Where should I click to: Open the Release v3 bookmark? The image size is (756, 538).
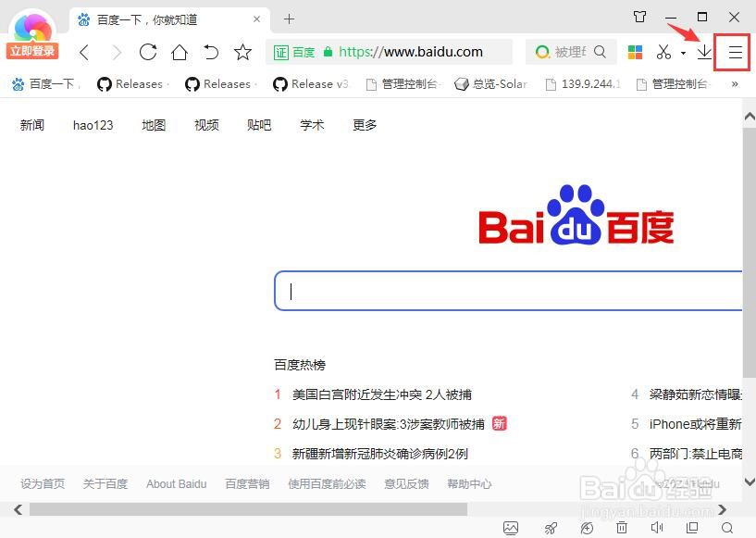click(310, 84)
